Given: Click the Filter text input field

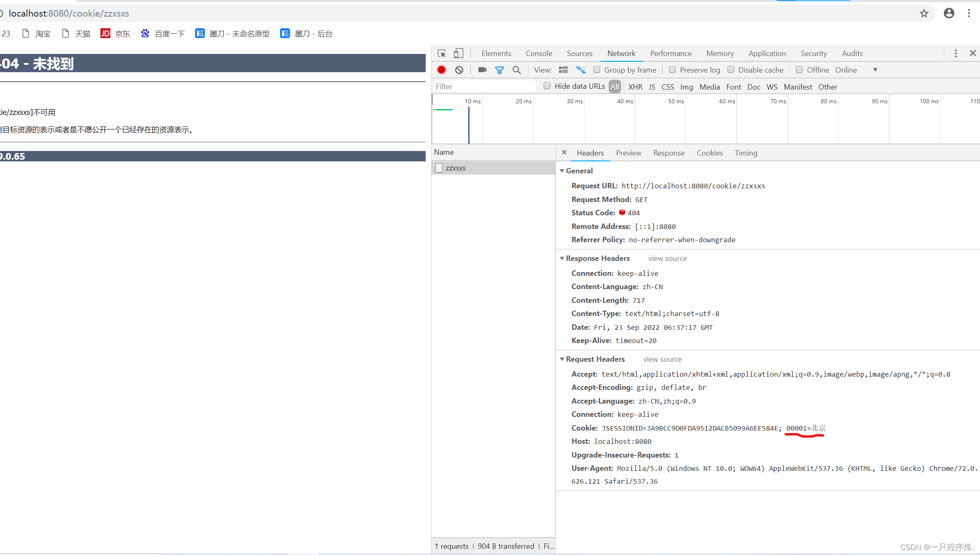Looking at the screenshot, I should click(484, 87).
